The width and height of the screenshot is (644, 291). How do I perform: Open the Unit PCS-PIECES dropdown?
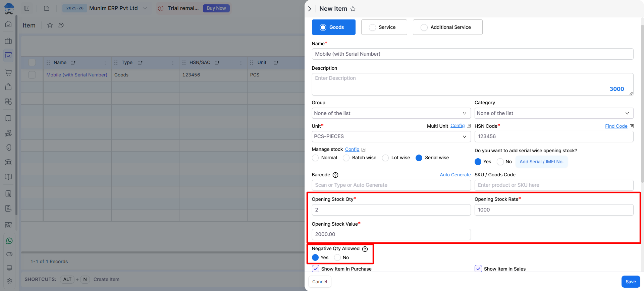(391, 136)
